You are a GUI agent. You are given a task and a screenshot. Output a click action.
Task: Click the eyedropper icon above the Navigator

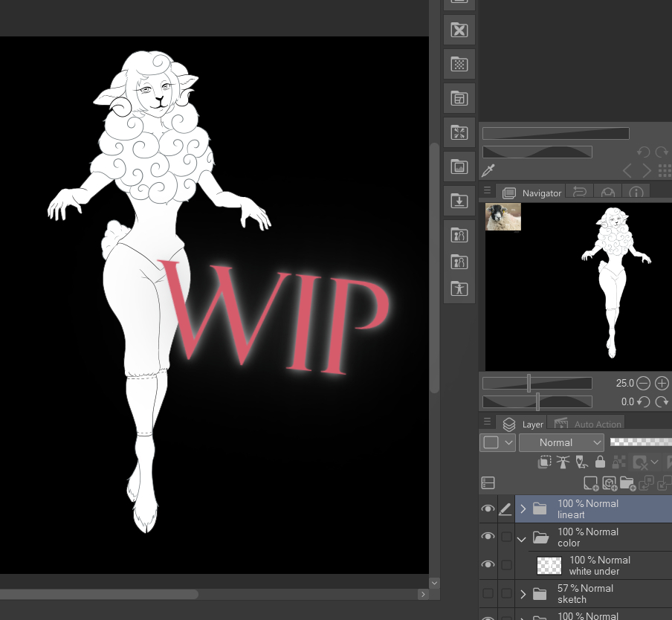click(489, 170)
